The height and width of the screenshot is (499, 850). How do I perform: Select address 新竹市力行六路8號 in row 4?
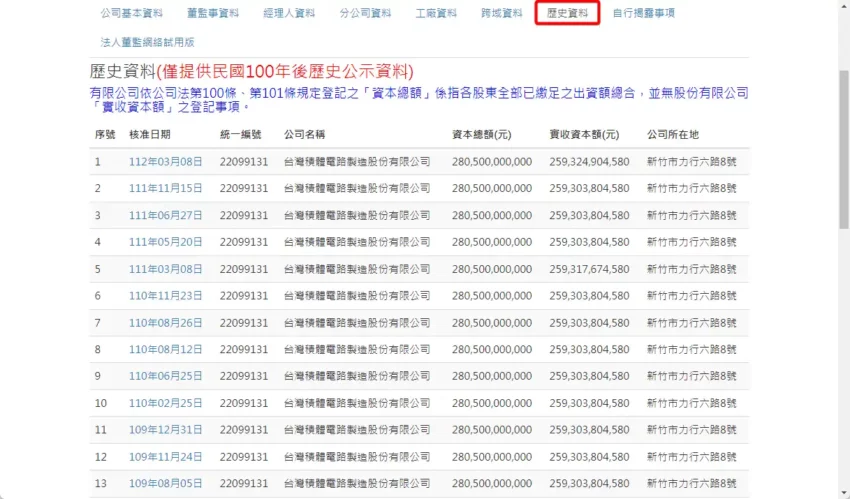pyautogui.click(x=691, y=242)
